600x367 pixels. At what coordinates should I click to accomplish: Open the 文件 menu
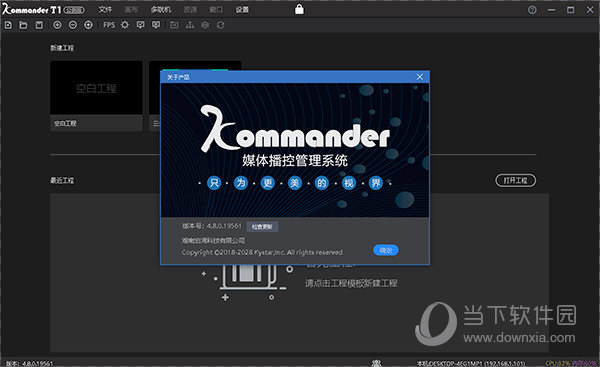[x=105, y=10]
